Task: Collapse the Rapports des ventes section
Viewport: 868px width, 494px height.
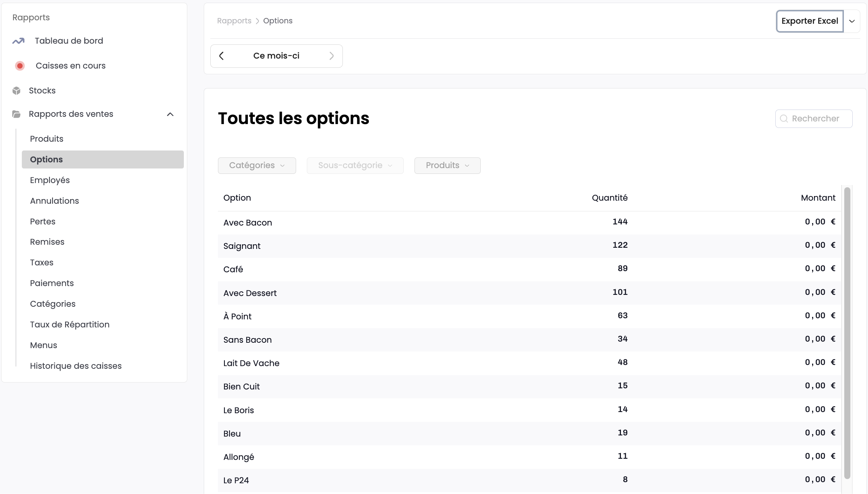Action: point(170,114)
